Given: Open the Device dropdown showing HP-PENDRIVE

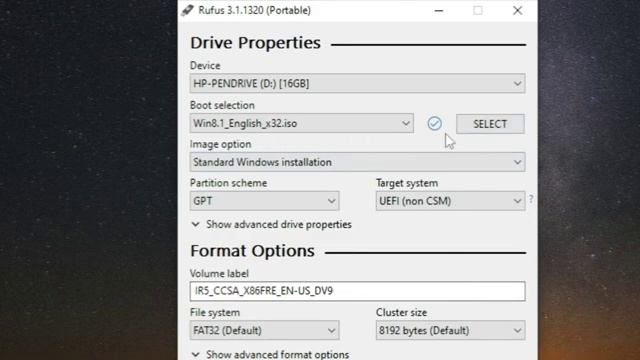Looking at the screenshot, I should point(357,84).
